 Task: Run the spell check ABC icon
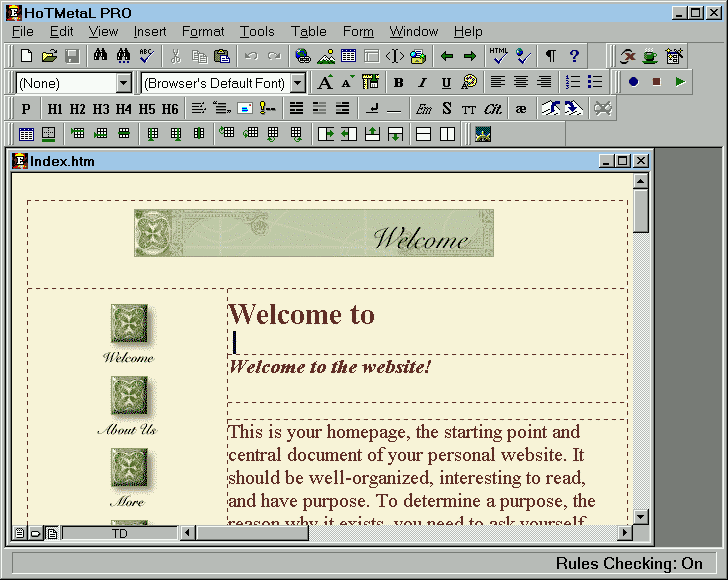pos(147,56)
